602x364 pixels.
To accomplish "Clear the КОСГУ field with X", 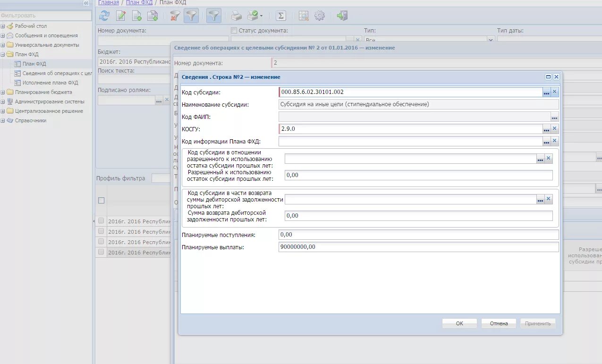I will (x=555, y=128).
